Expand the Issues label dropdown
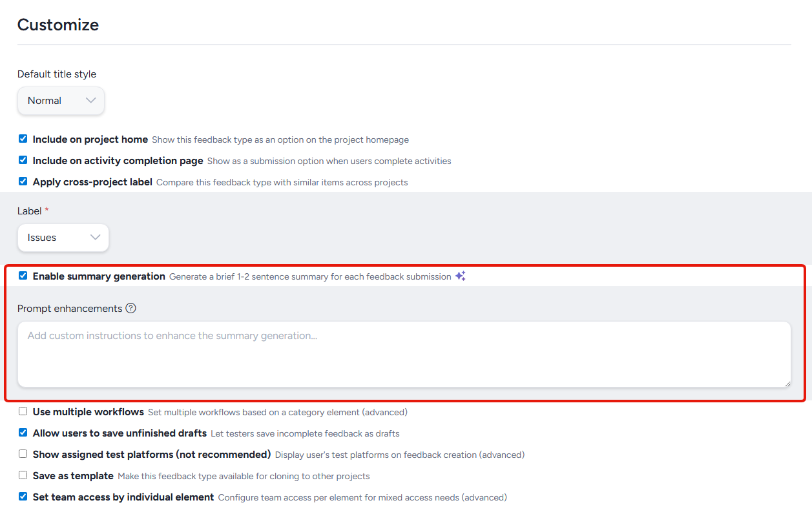The image size is (812, 516). click(63, 238)
